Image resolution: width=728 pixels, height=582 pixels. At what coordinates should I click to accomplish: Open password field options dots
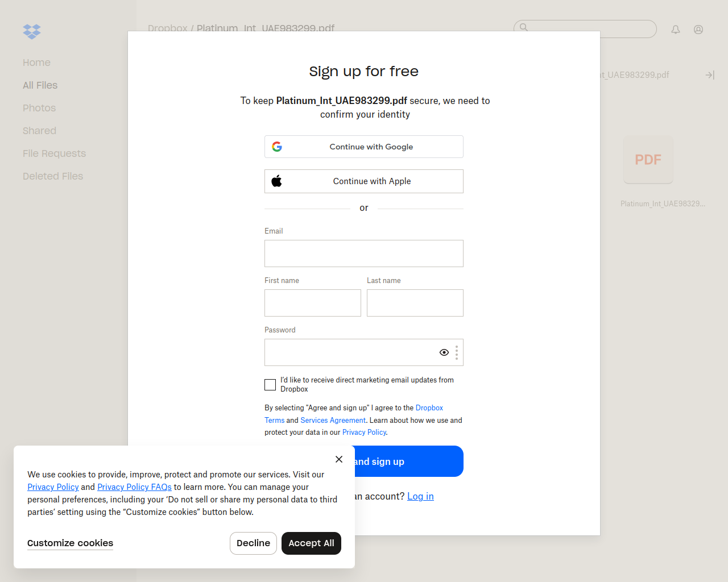pyautogui.click(x=457, y=352)
